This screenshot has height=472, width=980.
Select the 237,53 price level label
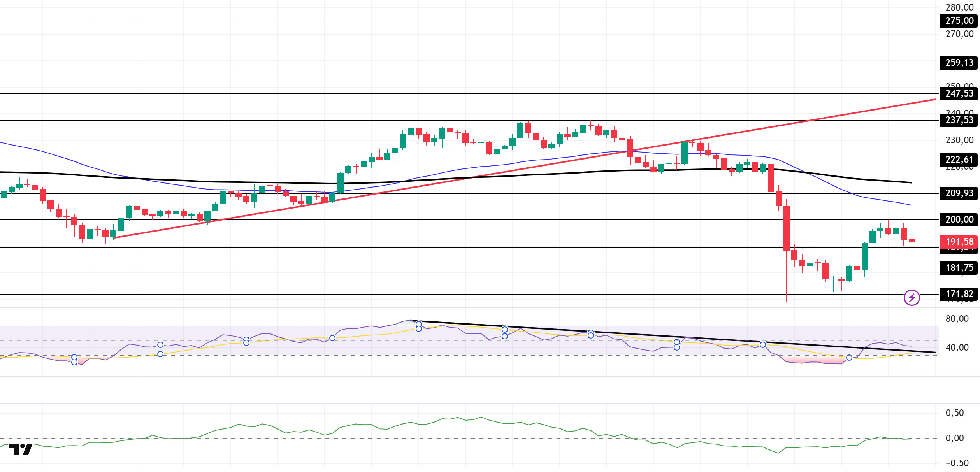[959, 120]
